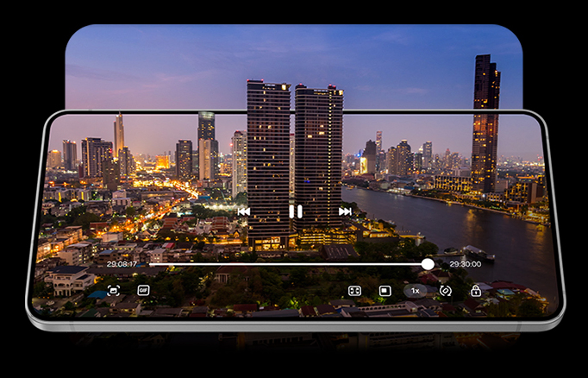
Task: Change the screen fit aspect ratio
Action: click(x=354, y=291)
